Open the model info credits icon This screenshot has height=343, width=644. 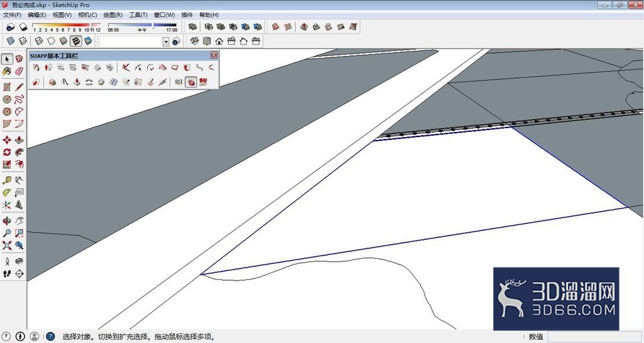click(21, 337)
